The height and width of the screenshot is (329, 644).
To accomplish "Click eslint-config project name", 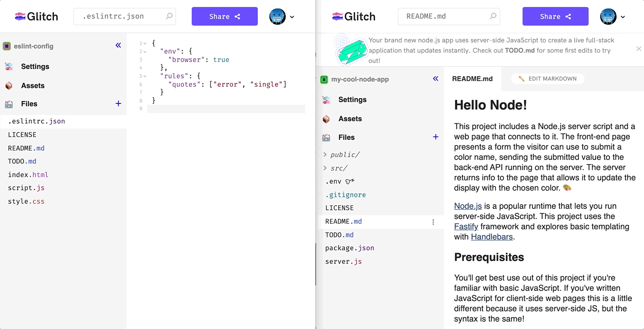I will (34, 46).
